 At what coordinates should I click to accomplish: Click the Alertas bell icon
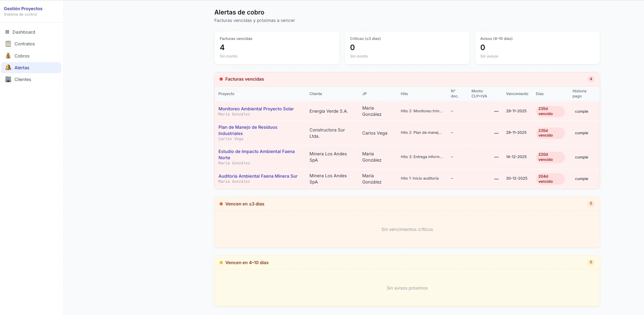[x=8, y=68]
